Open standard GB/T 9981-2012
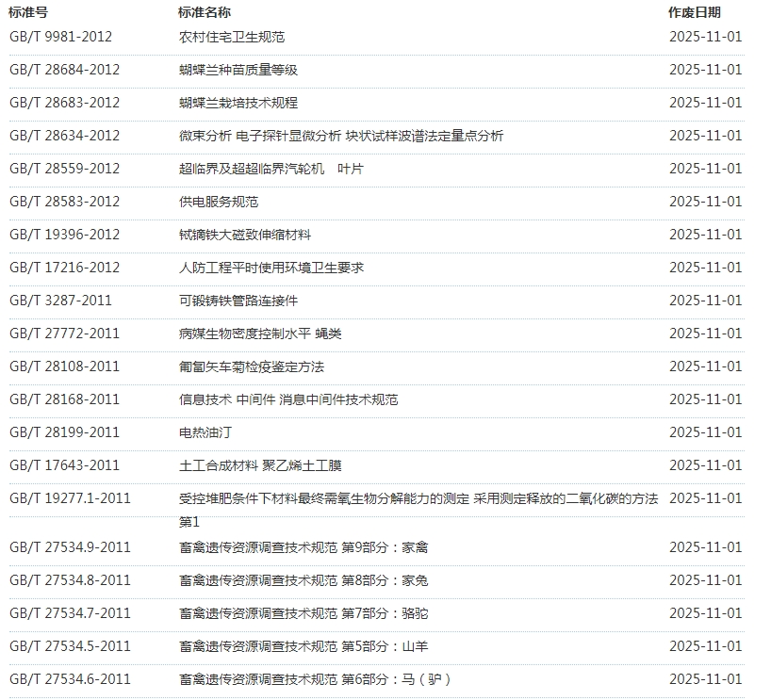 tap(60, 37)
